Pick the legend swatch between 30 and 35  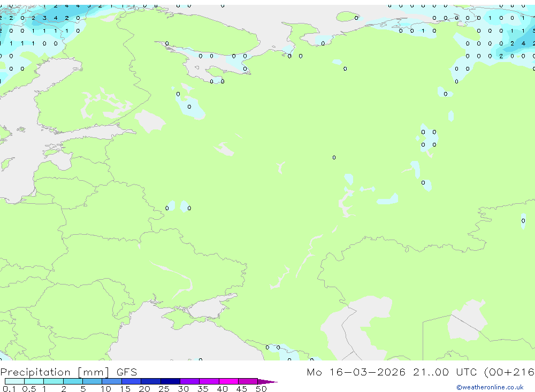(x=190, y=381)
